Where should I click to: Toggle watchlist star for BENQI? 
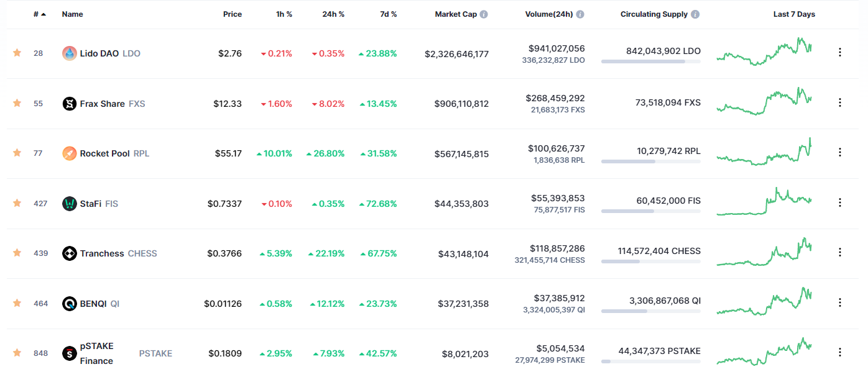pyautogui.click(x=17, y=303)
